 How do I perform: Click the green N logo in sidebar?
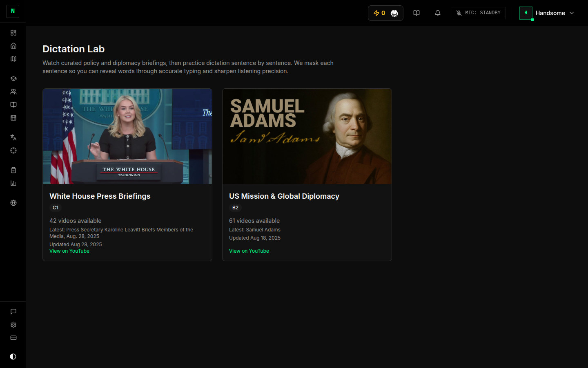click(13, 11)
